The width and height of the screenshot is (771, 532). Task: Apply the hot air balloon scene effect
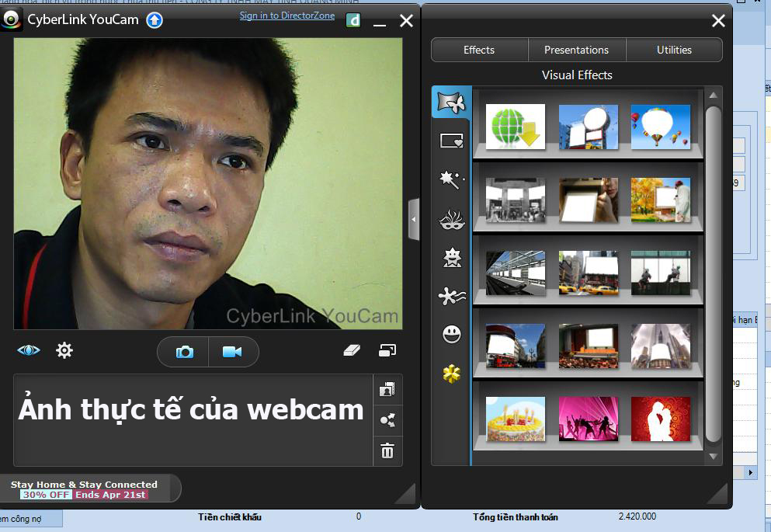[661, 127]
